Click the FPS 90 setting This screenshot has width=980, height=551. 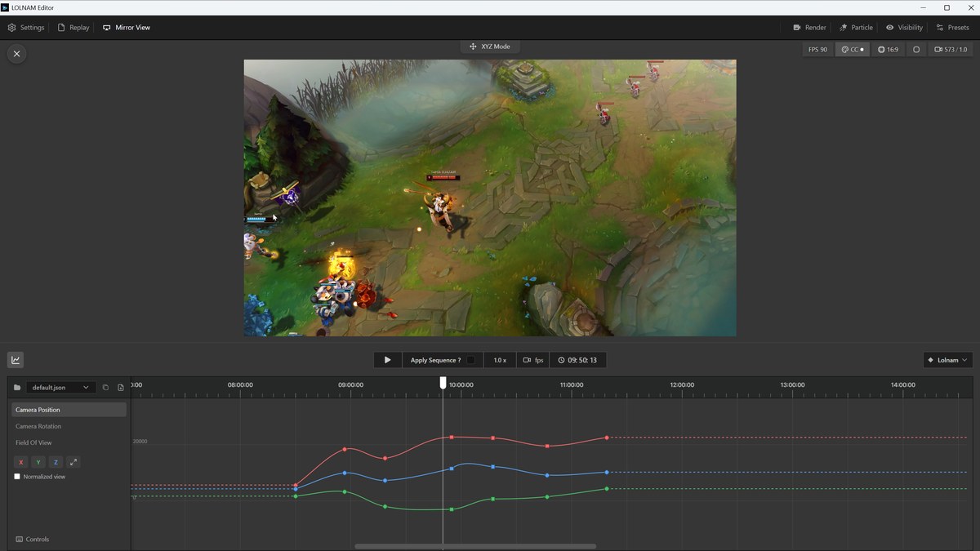coord(817,50)
